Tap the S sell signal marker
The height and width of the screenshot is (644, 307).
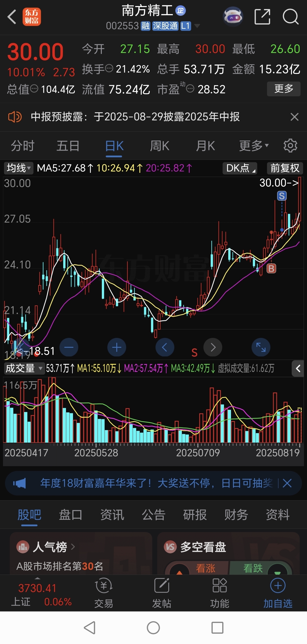[282, 196]
